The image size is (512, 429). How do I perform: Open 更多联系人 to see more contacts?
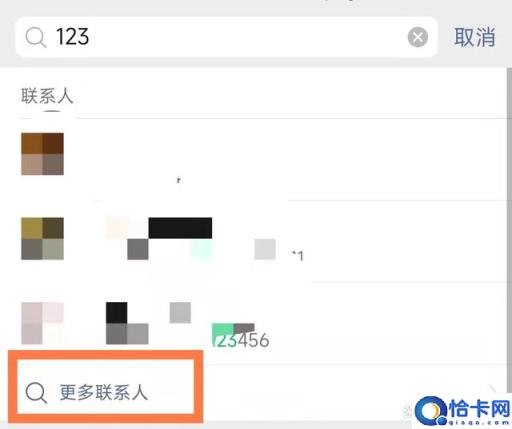pyautogui.click(x=104, y=392)
